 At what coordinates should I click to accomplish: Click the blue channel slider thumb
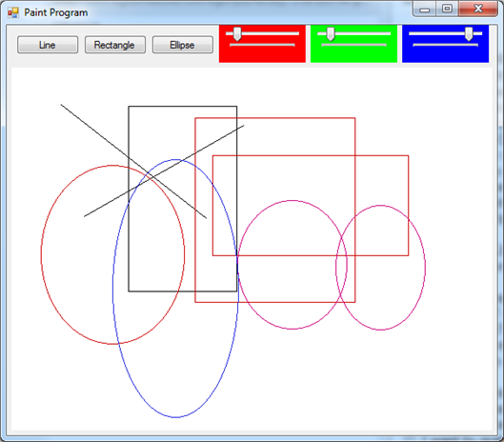(469, 34)
